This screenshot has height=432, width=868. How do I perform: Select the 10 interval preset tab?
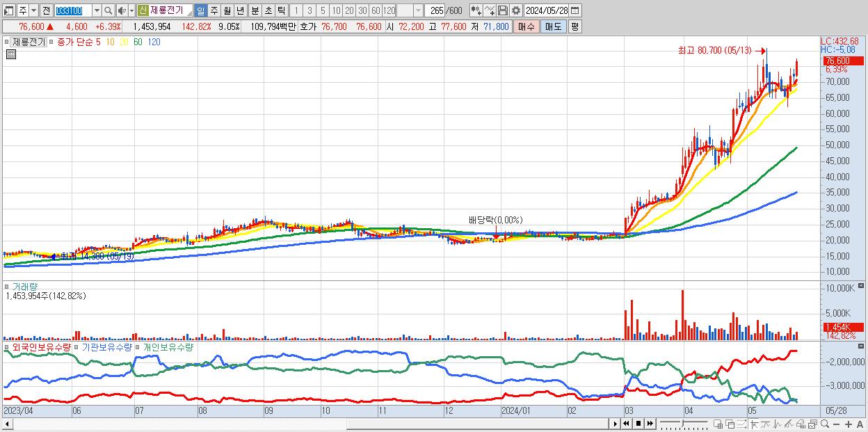click(336, 10)
